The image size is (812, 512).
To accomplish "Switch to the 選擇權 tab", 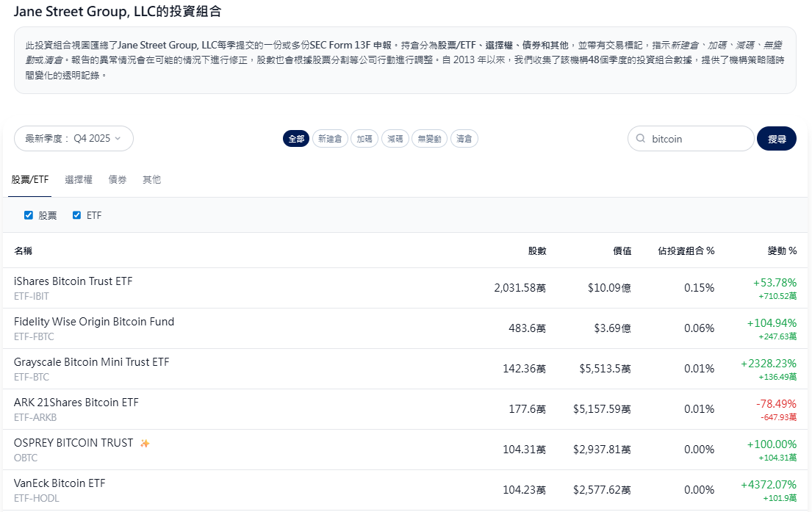I will 78,180.
